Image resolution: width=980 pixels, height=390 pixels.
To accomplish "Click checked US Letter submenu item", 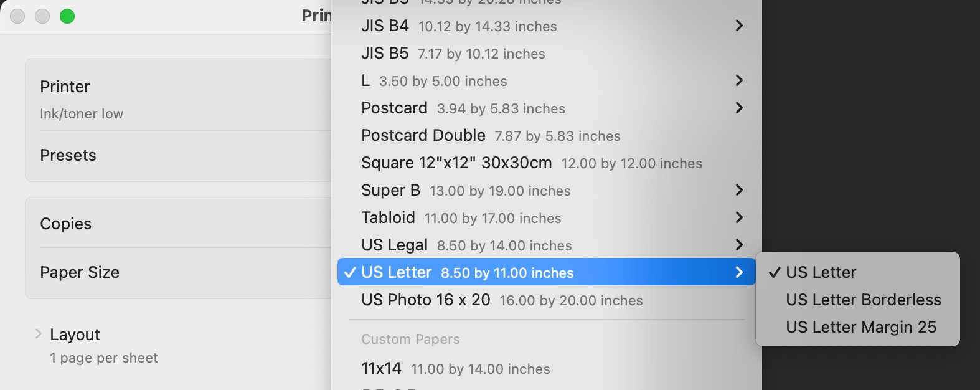I will 821,272.
